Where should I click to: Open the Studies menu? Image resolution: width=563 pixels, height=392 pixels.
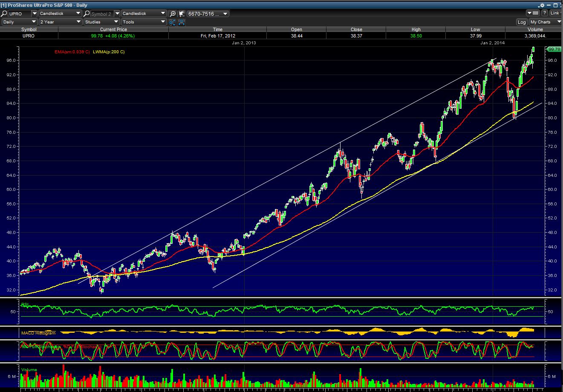pyautogui.click(x=101, y=22)
